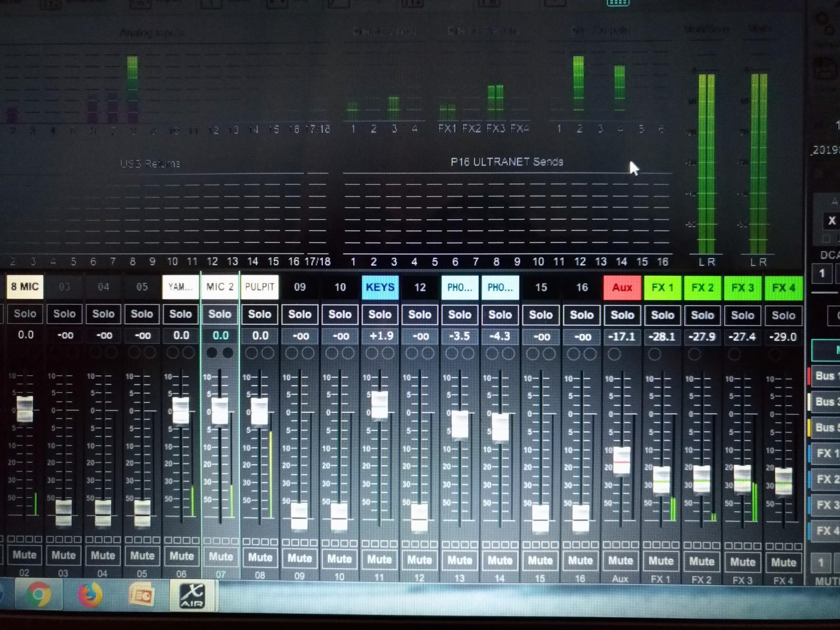Enable Solo on the MIC 2 channel

click(220, 314)
